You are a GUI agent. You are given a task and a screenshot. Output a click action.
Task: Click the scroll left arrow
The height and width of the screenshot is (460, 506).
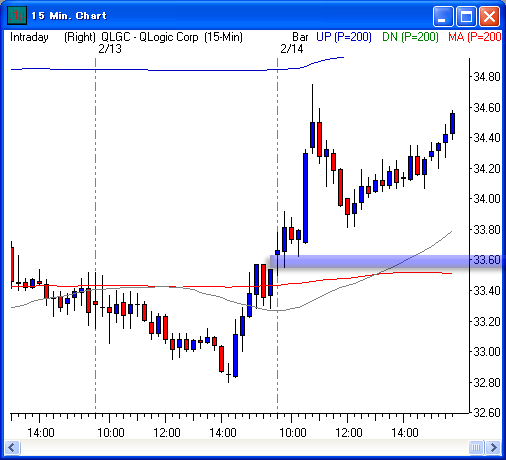tap(13, 447)
